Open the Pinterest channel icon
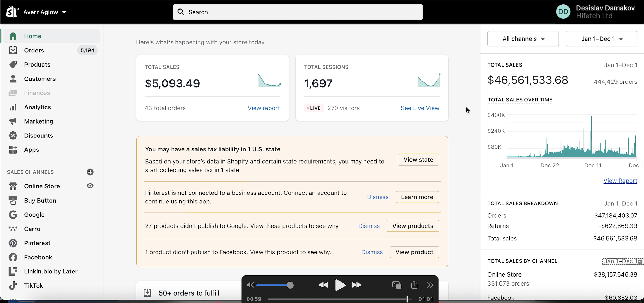The width and height of the screenshot is (644, 303). coord(13,243)
